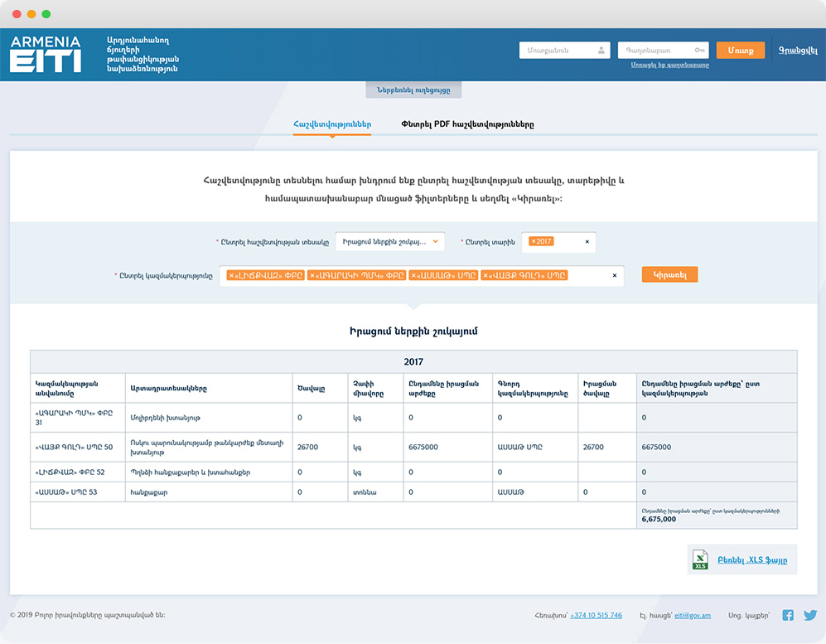
Task: Click the orange Մուտք login button
Action: 740,50
